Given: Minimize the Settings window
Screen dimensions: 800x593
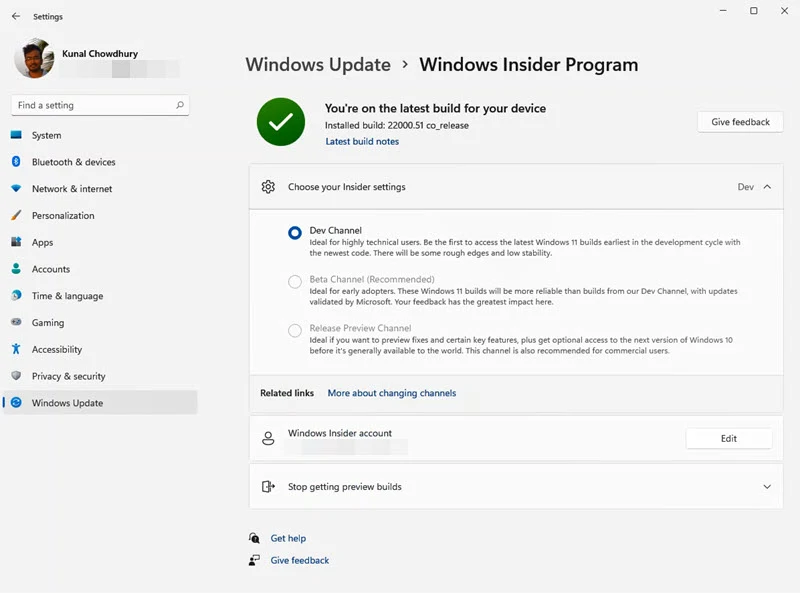Looking at the screenshot, I should [x=723, y=11].
